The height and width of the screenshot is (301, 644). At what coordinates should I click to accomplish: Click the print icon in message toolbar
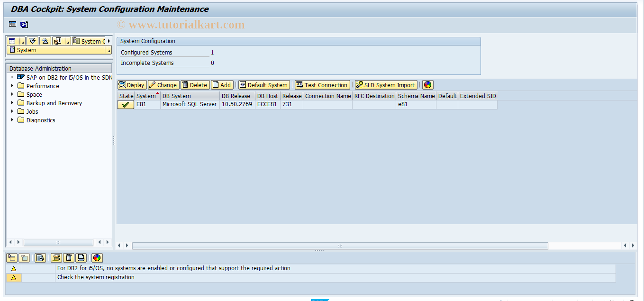click(x=81, y=258)
